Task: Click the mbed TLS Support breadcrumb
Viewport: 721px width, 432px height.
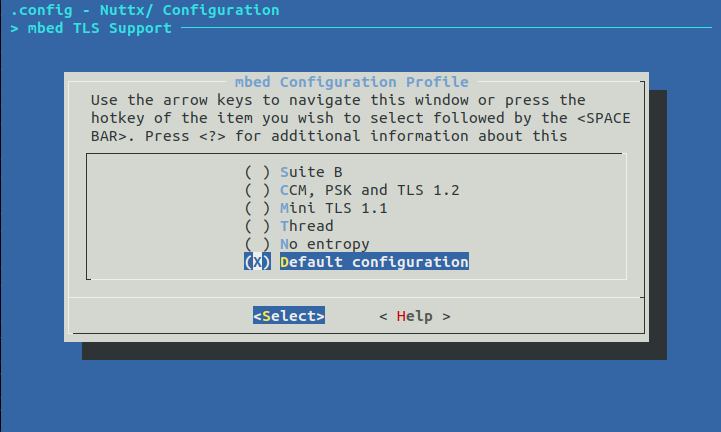Action: point(99,28)
